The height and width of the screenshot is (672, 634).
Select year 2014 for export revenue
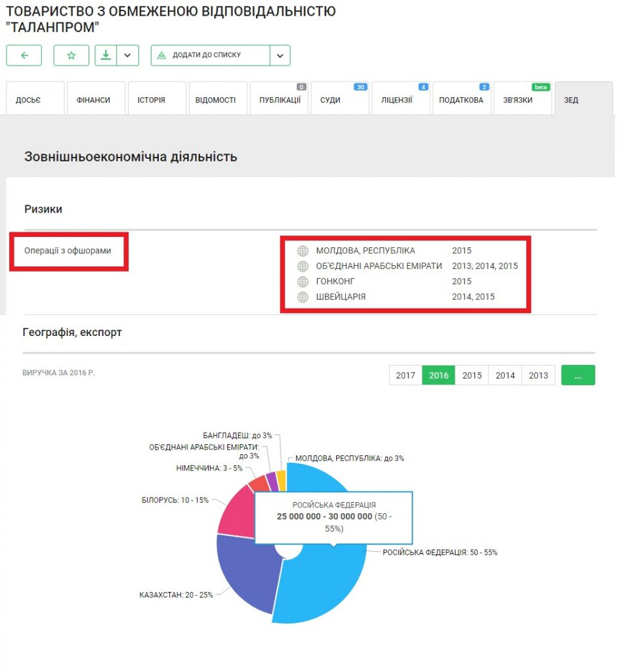505,375
